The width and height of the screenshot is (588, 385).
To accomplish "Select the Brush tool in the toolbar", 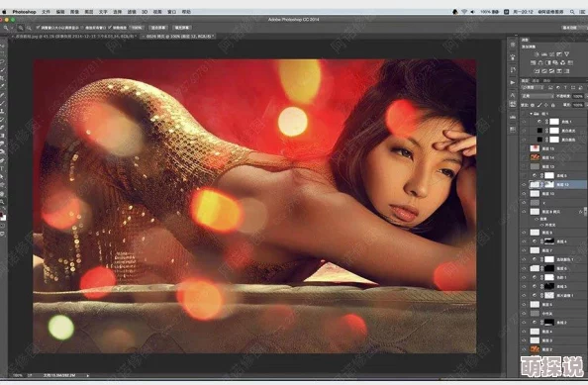I will (x=3, y=104).
